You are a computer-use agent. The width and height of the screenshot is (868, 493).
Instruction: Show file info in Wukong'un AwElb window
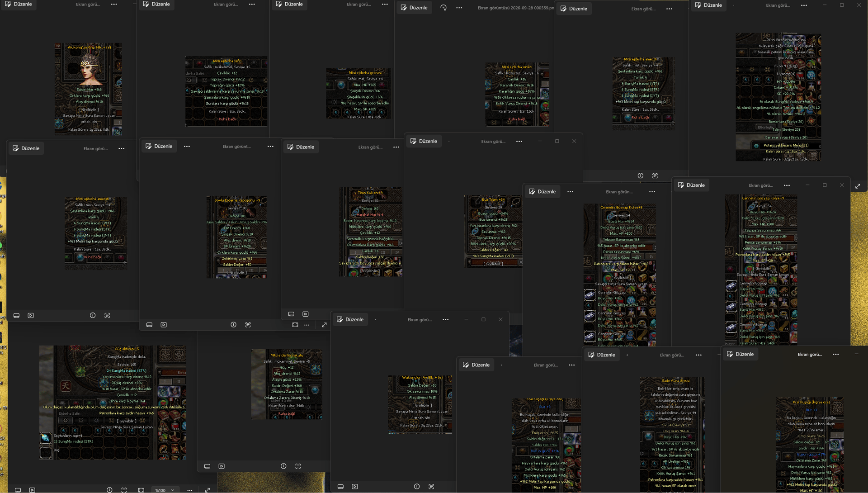click(x=417, y=486)
